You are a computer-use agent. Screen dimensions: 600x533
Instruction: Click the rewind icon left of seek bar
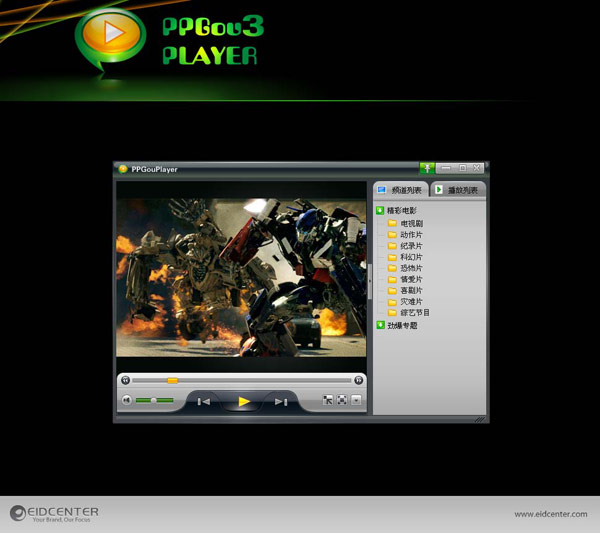(126, 380)
